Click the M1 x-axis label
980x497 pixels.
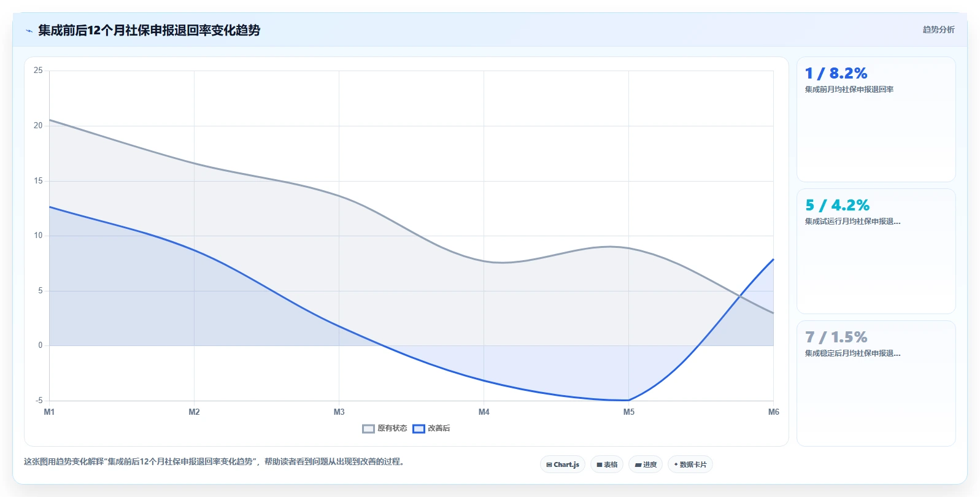[x=49, y=412]
